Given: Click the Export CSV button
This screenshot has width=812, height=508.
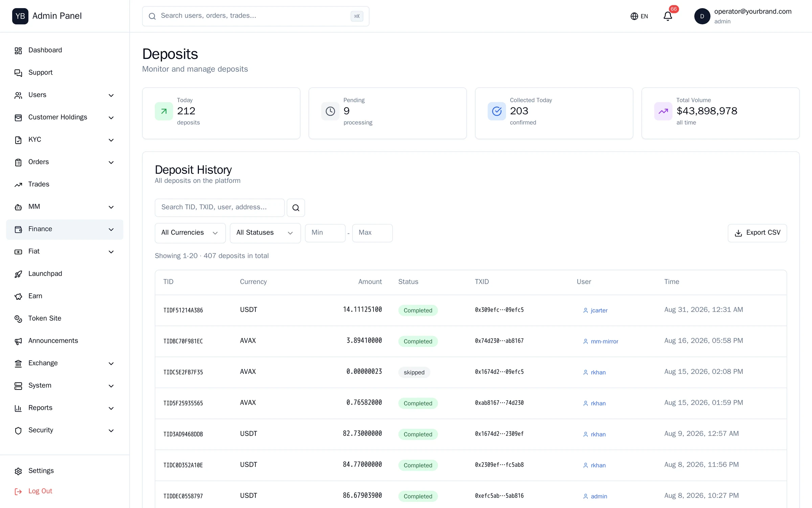Looking at the screenshot, I should (x=757, y=233).
